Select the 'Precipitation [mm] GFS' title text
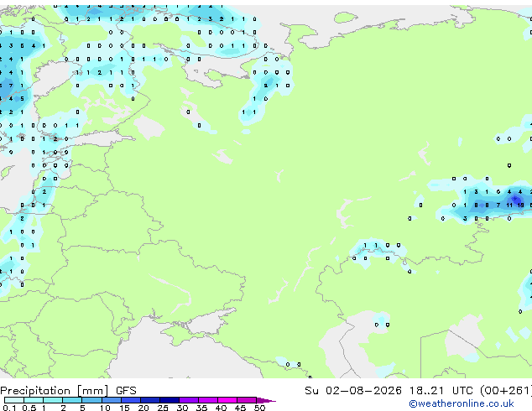 click(x=68, y=391)
